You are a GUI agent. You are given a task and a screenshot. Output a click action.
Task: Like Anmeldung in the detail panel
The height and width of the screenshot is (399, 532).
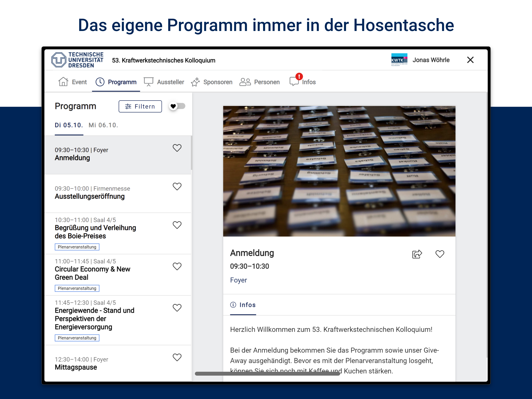[x=440, y=254]
